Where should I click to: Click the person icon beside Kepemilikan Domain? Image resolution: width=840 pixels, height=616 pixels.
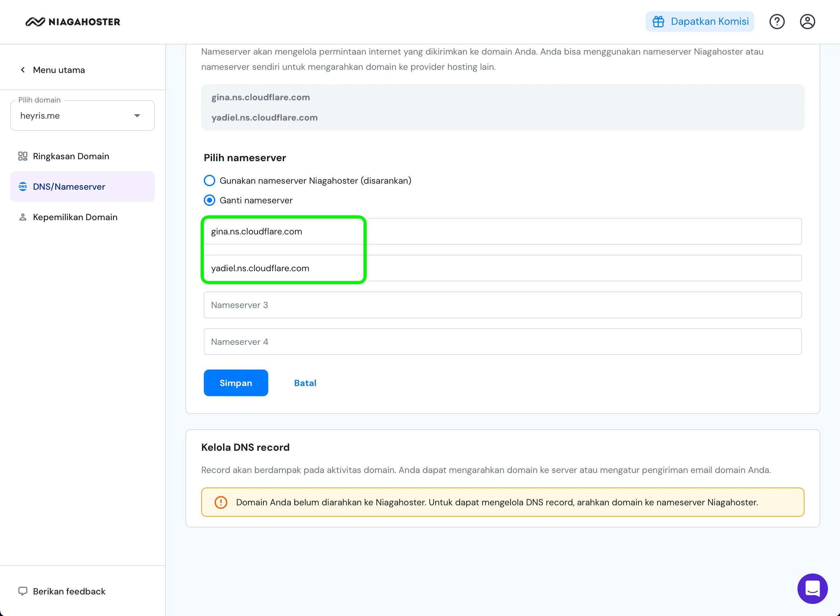point(23,217)
